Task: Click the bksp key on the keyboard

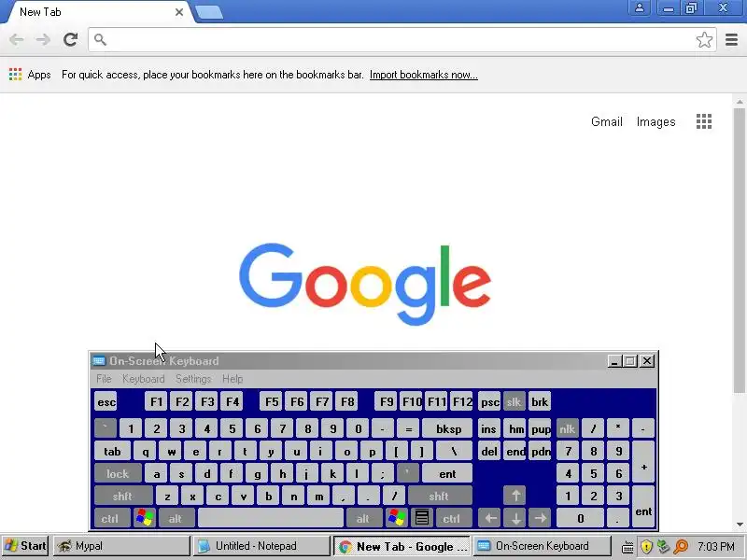Action: pos(448,429)
